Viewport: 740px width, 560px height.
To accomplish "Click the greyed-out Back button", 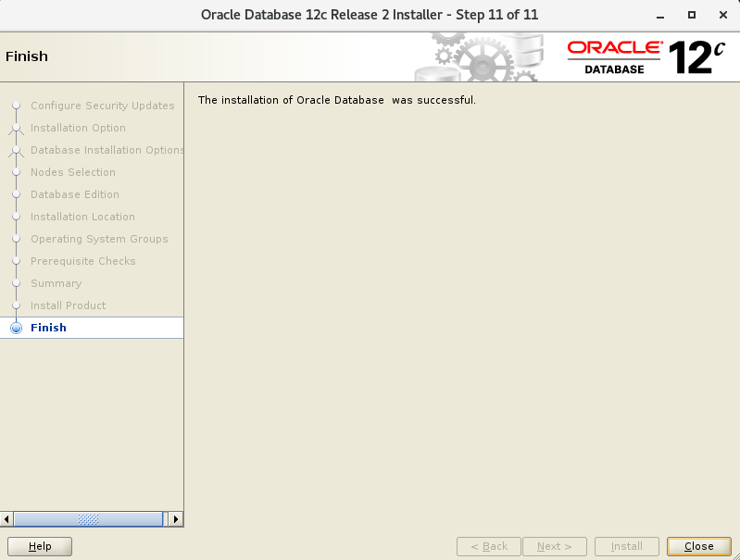I will pos(489,546).
